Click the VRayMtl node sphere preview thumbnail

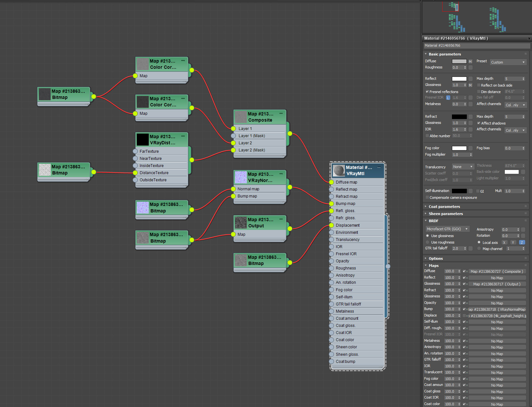point(339,170)
